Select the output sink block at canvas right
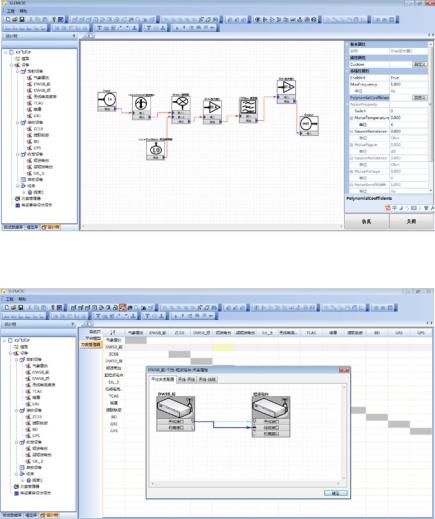The height and width of the screenshot is (519, 435). (309, 125)
